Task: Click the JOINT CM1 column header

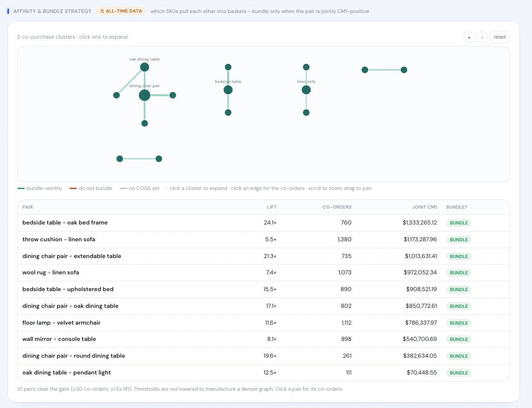Action: pos(424,207)
